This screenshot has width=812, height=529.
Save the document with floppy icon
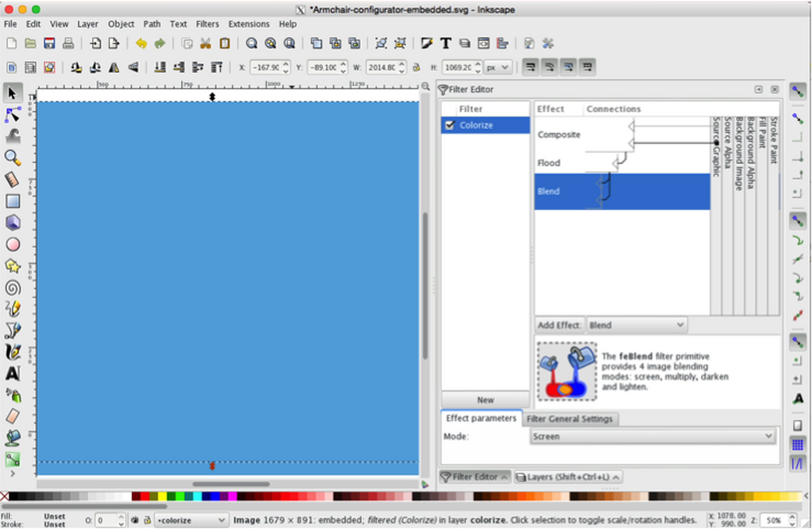tap(49, 43)
